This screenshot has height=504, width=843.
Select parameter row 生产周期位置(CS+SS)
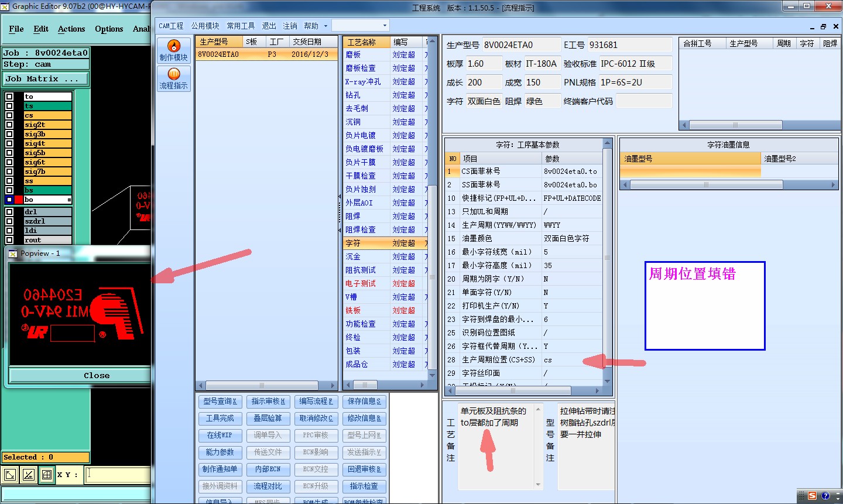pos(524,359)
